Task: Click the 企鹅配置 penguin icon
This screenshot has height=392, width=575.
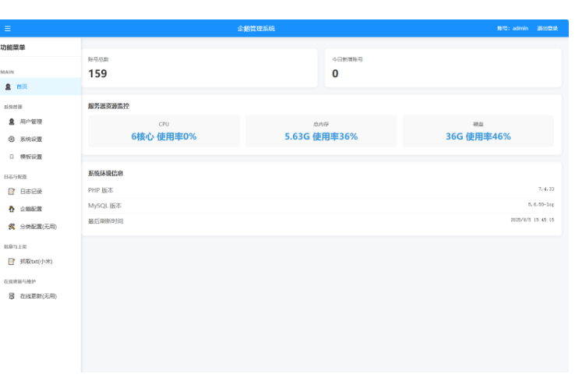Action: coord(12,209)
